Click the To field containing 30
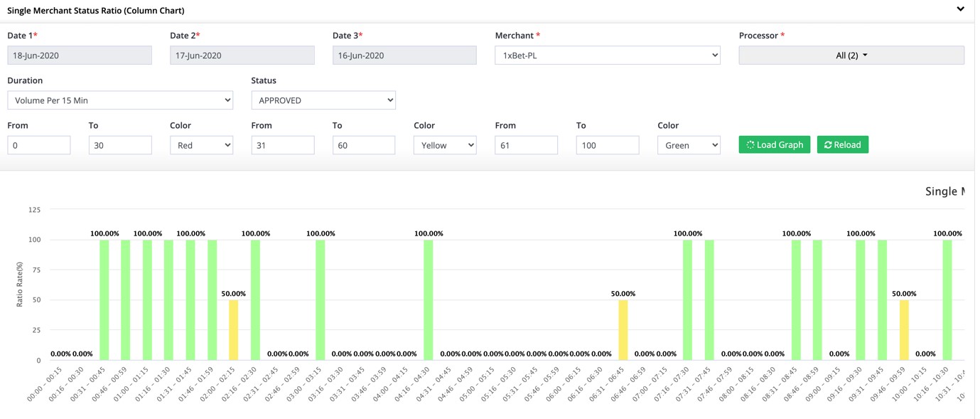This screenshot has height=419, width=980. point(120,145)
